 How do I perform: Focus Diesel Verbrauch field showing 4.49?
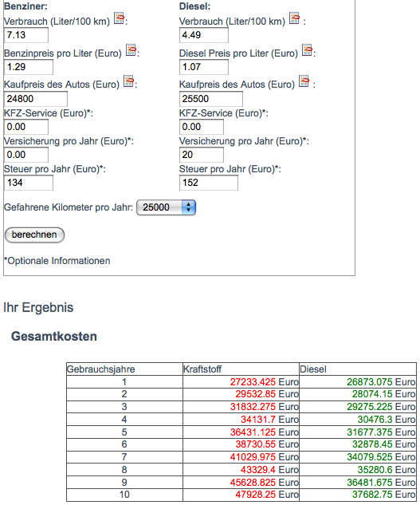[x=204, y=35]
